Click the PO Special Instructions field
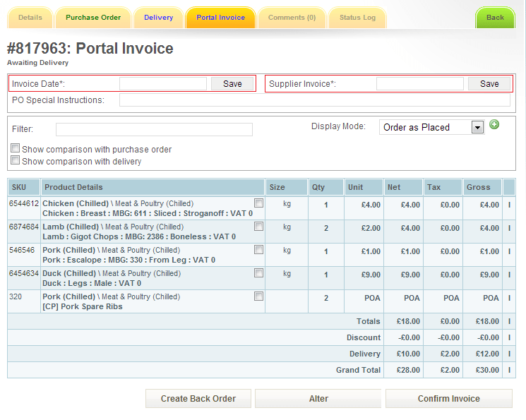 pyautogui.click(x=315, y=100)
